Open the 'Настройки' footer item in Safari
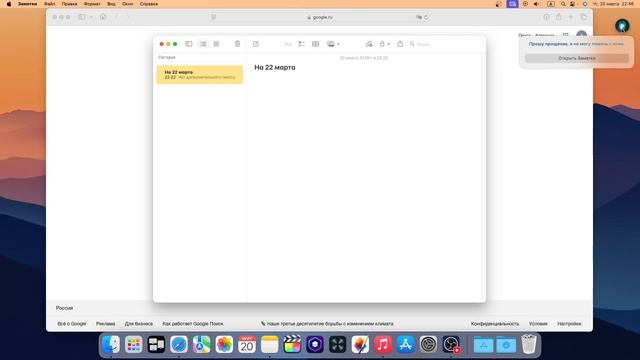 (x=569, y=324)
